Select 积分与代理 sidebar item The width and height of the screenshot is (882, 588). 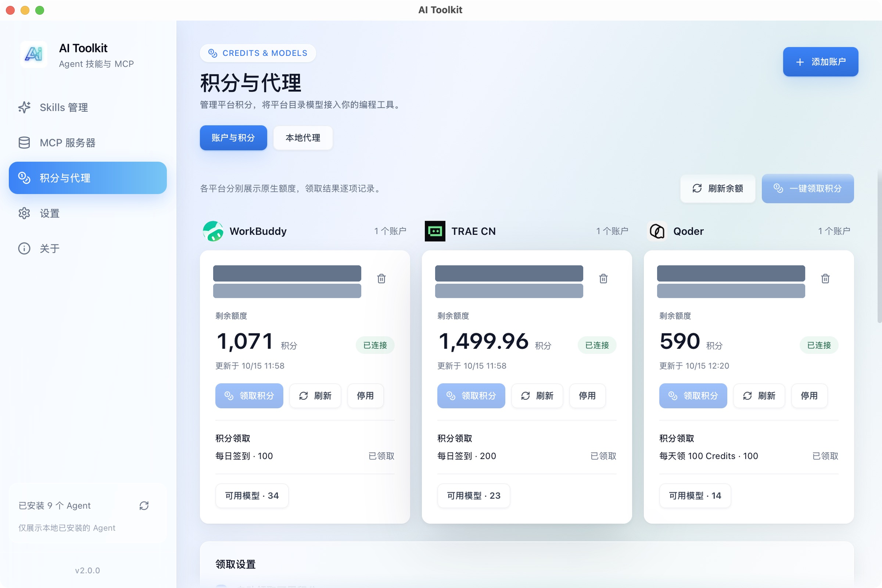pyautogui.click(x=88, y=178)
